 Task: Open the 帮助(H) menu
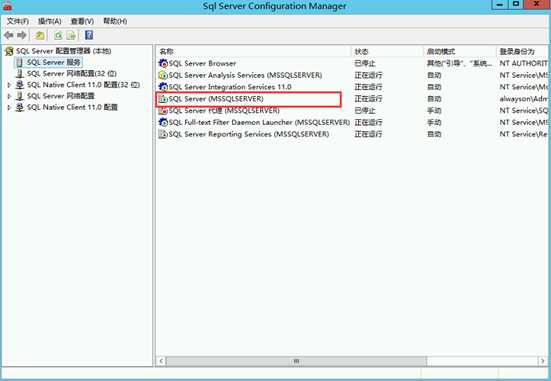click(115, 21)
